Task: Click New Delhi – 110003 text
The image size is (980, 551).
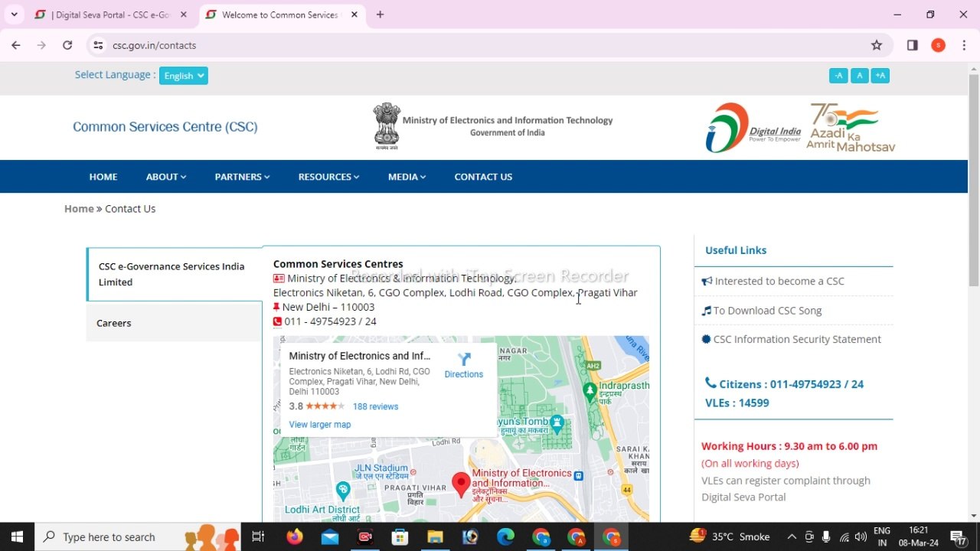Action: [328, 307]
